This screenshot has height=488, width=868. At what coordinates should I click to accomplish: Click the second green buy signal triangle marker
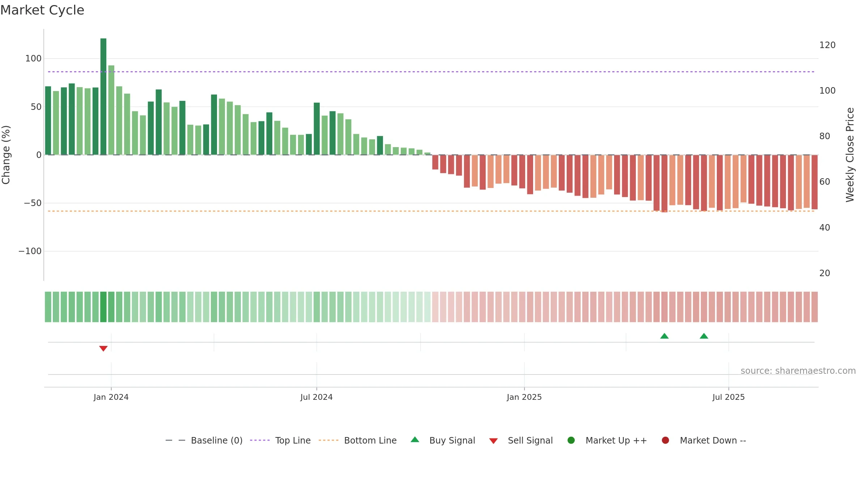(x=704, y=336)
